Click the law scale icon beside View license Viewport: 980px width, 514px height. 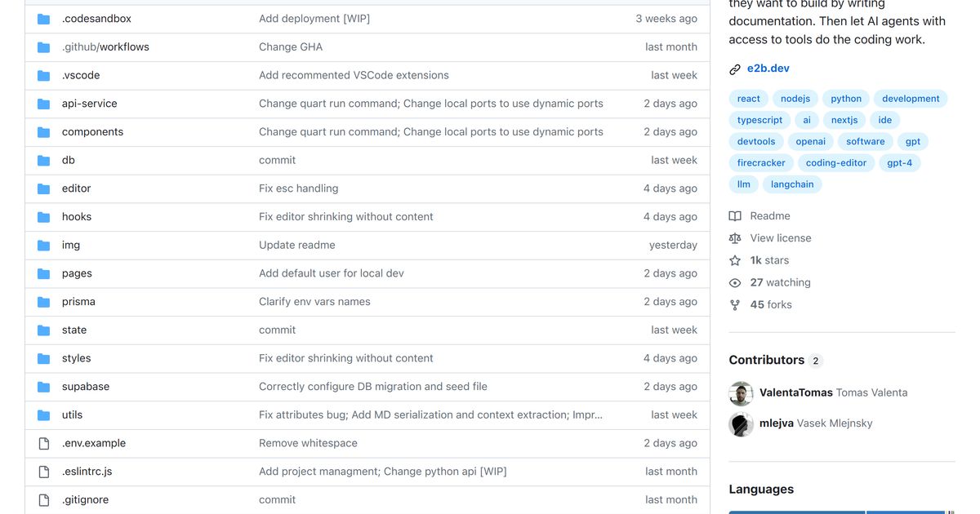(x=736, y=237)
